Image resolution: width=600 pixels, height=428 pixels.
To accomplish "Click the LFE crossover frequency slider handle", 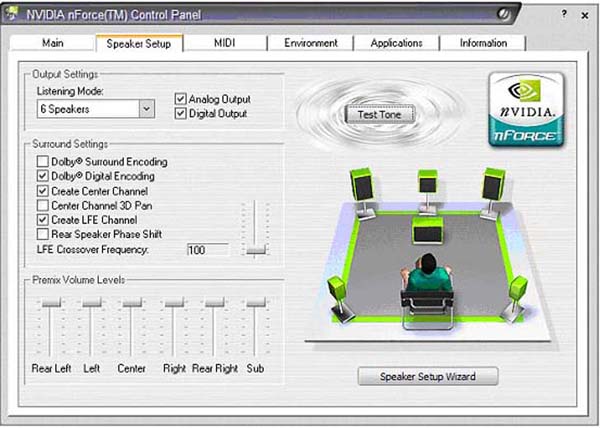I will pyautogui.click(x=256, y=250).
